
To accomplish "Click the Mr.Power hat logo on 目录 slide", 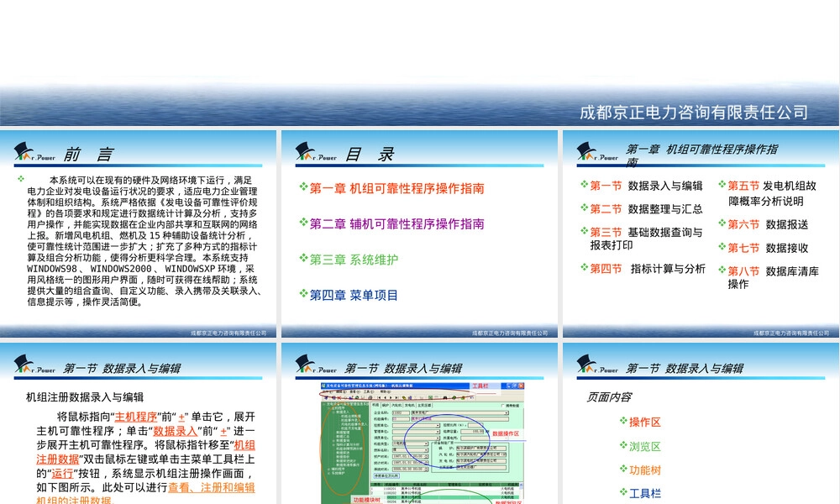I will (316, 151).
